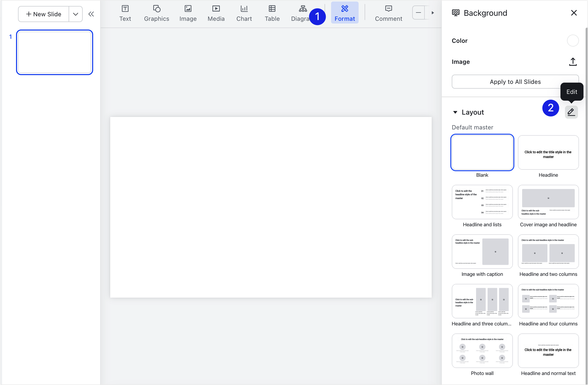Click the Edit layout pencil icon
The width and height of the screenshot is (588, 385).
[x=571, y=112]
